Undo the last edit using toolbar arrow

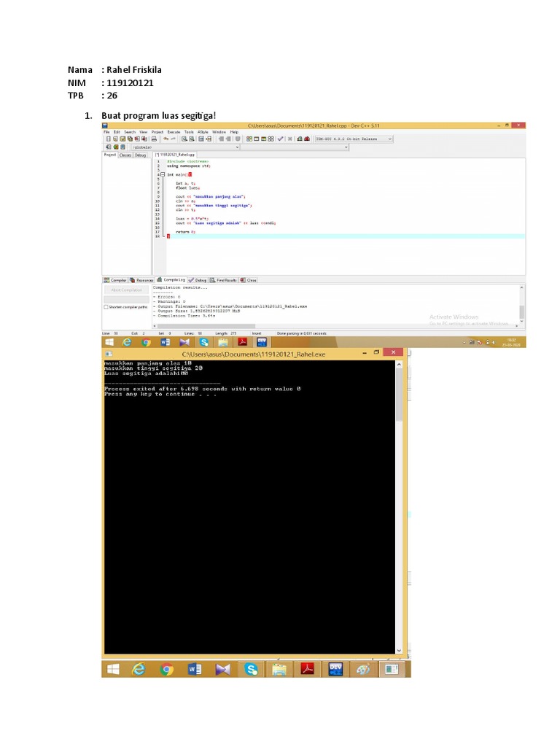point(166,139)
